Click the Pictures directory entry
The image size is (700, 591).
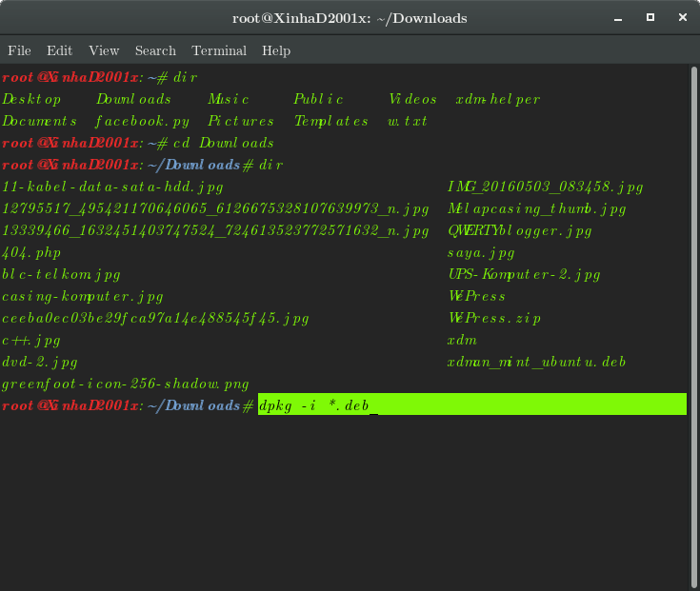click(241, 121)
